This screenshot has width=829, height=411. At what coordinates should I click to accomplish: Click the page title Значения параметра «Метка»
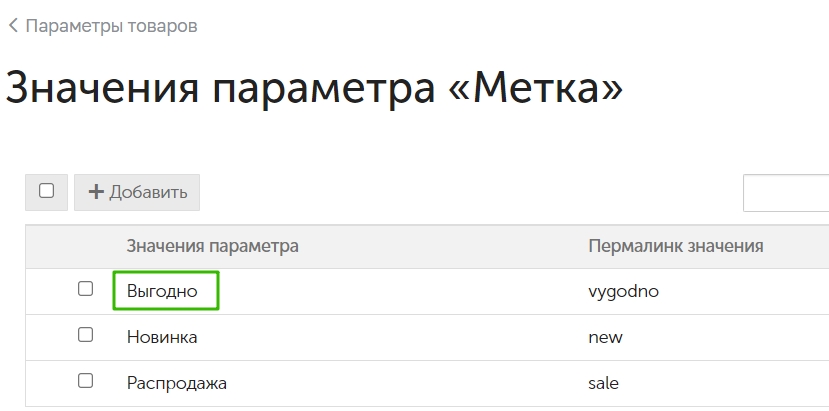(x=314, y=87)
